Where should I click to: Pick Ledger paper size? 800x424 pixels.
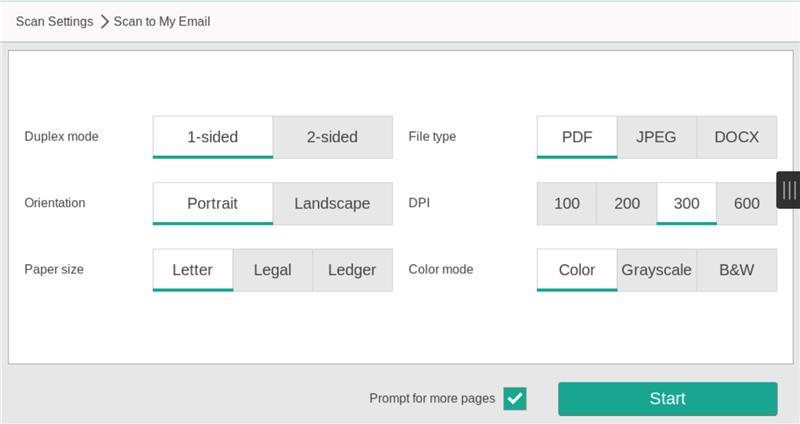click(352, 269)
